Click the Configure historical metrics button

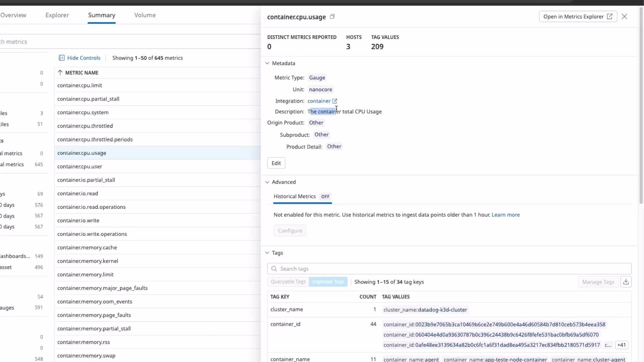click(290, 231)
